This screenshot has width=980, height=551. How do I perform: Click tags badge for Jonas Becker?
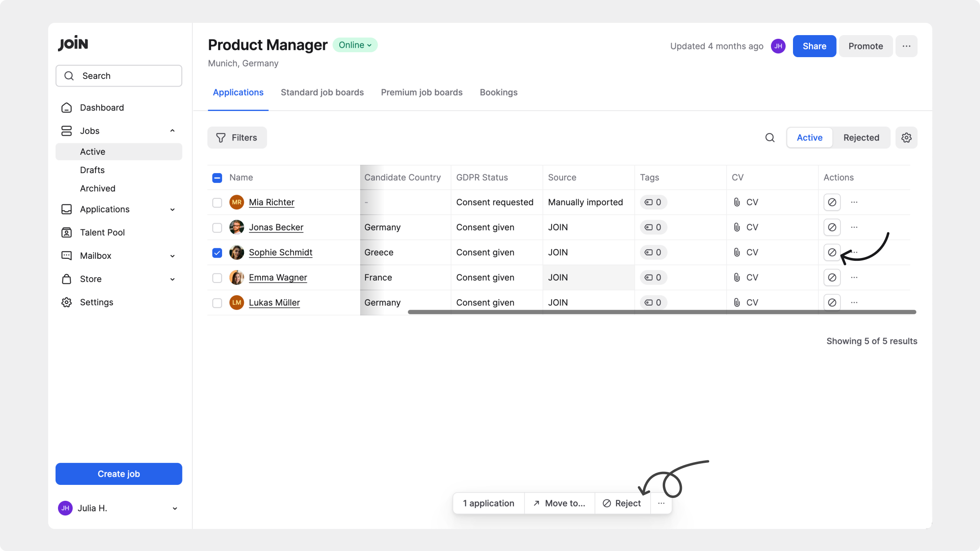653,227
